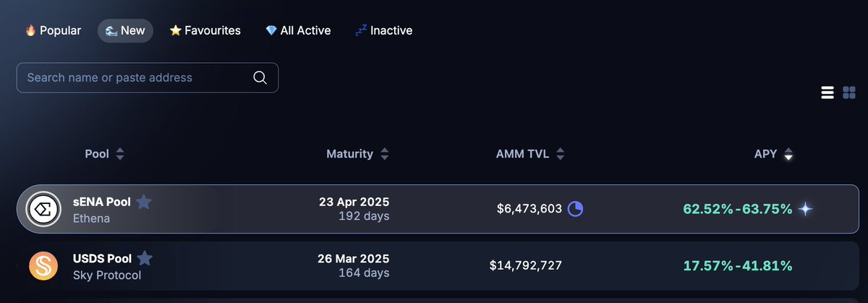Open the sENA Pool link
This screenshot has width=868, height=303.
[102, 202]
